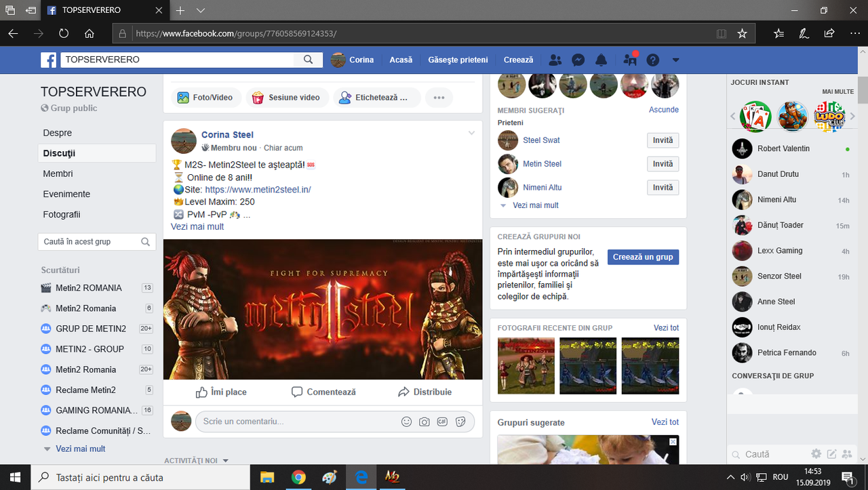Click the Etichetează button
The width and height of the screenshot is (868, 490).
click(376, 98)
